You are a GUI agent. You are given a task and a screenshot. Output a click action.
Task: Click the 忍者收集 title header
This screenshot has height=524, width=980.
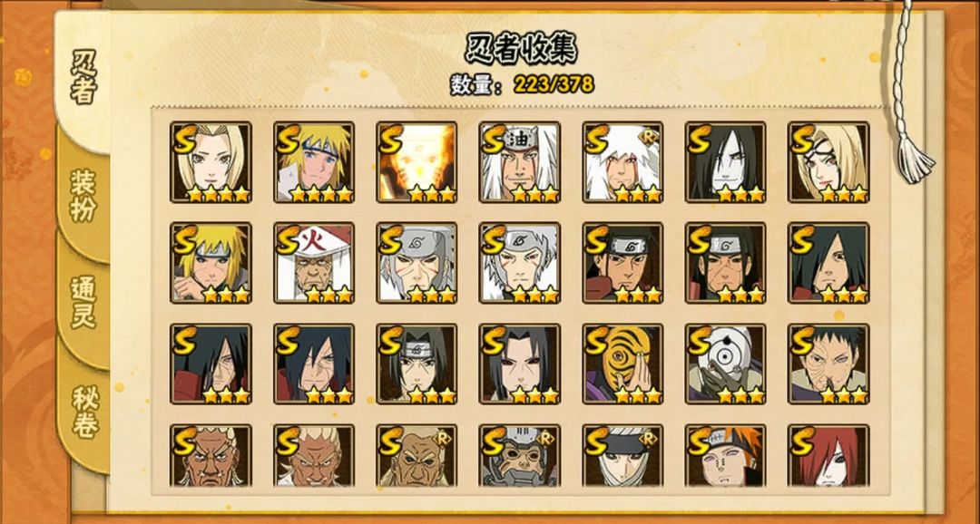coord(521,48)
